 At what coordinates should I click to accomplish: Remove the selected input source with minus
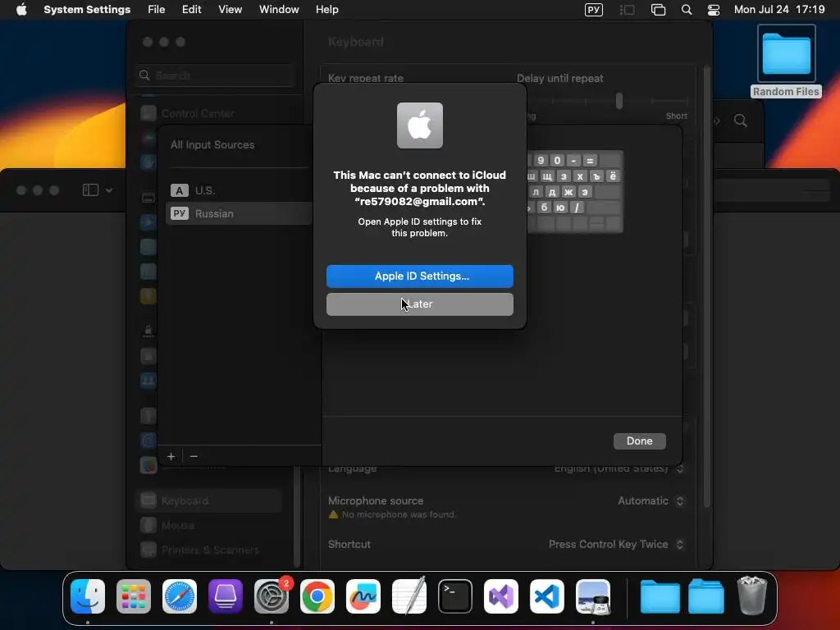194,456
